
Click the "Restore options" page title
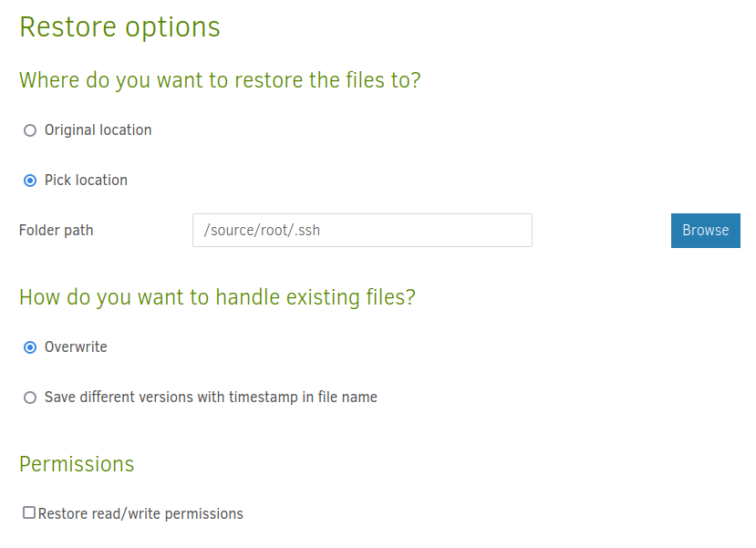tap(119, 27)
